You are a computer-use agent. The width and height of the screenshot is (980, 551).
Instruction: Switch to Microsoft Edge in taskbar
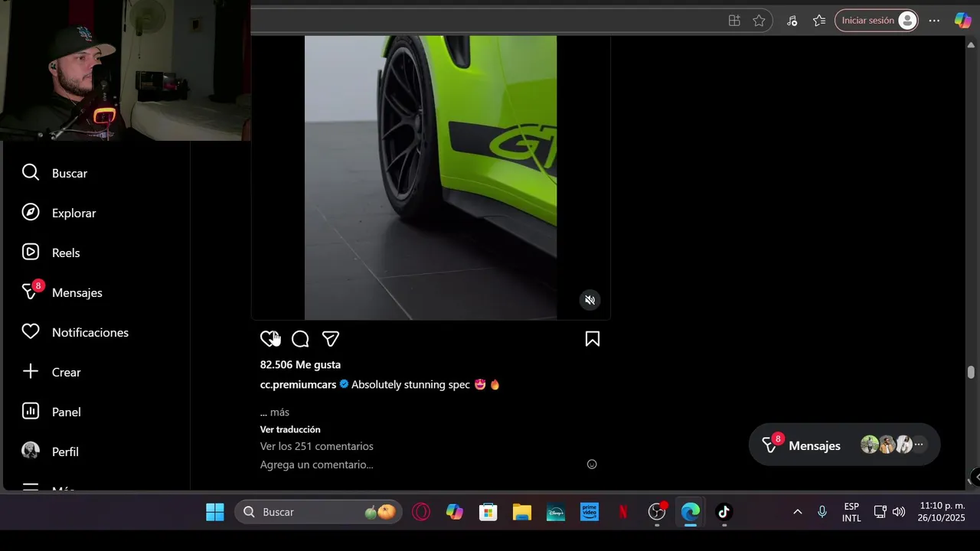point(691,512)
